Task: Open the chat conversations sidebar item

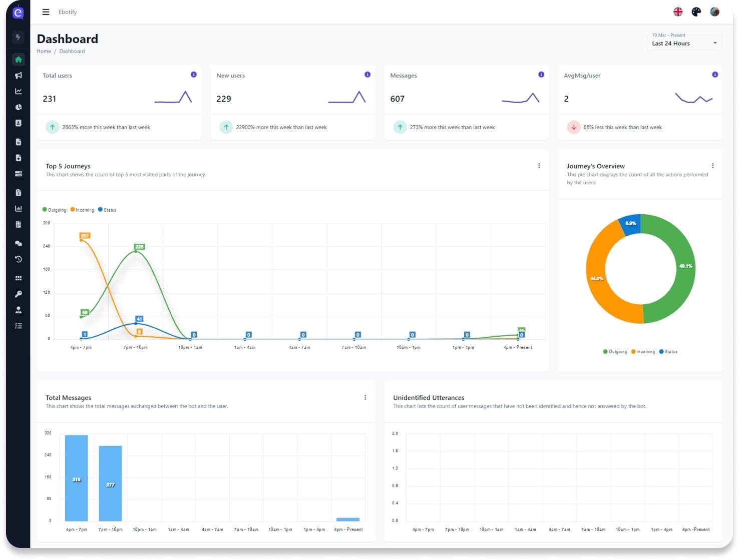Action: pyautogui.click(x=19, y=243)
